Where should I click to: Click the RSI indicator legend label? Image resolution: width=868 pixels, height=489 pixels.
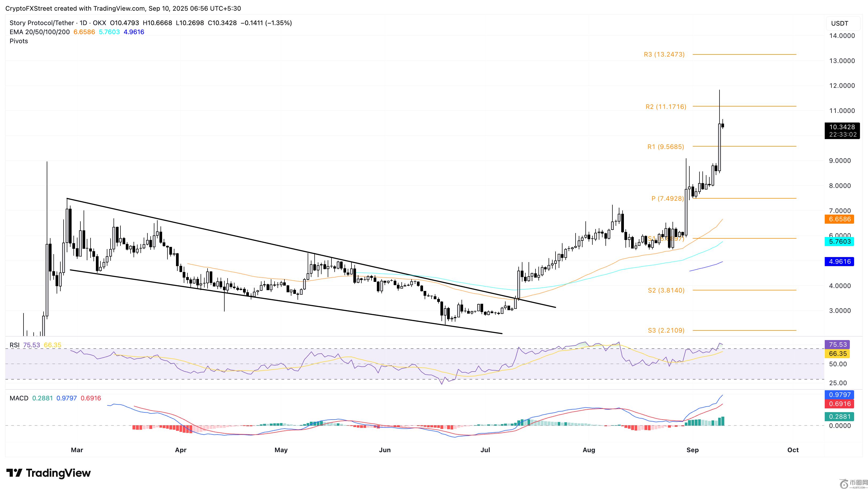14,345
